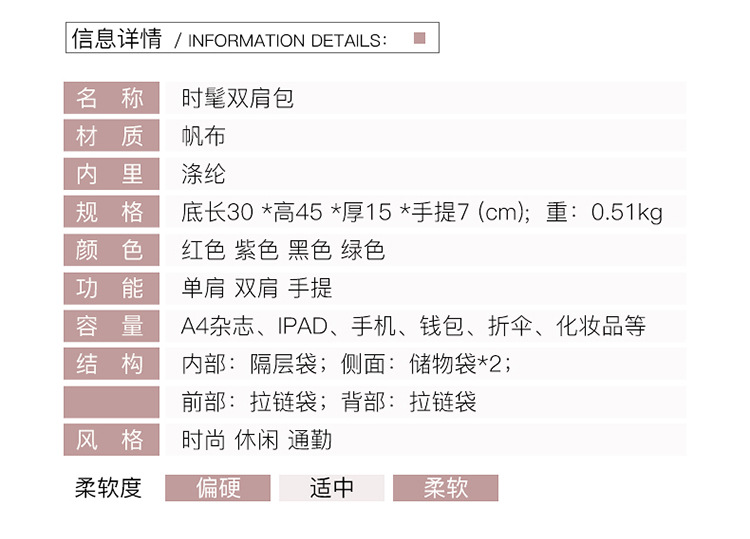Click the 红色 紫色 黑色 绿色 colors text

pos(283,250)
